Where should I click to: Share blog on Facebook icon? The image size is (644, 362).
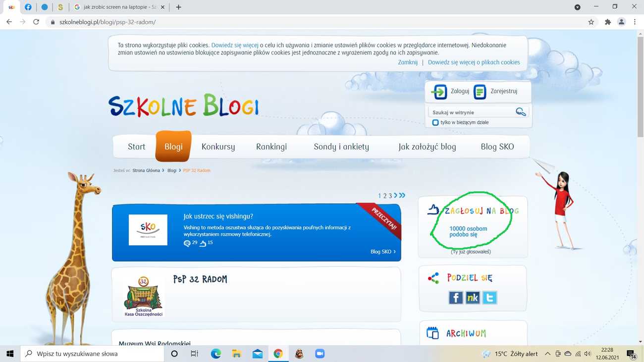(x=456, y=297)
